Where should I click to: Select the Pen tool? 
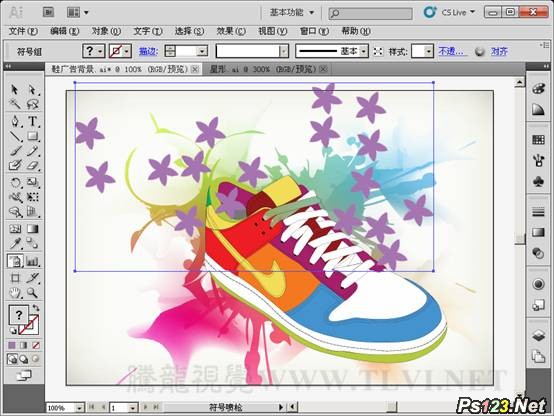click(14, 121)
